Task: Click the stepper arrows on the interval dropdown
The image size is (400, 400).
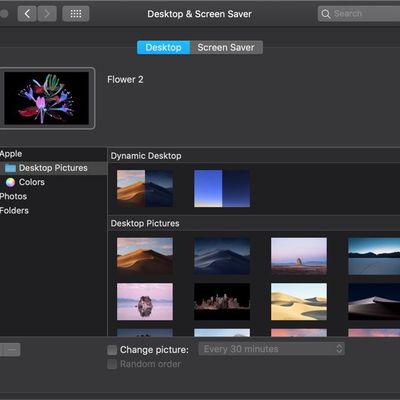Action: [339, 349]
